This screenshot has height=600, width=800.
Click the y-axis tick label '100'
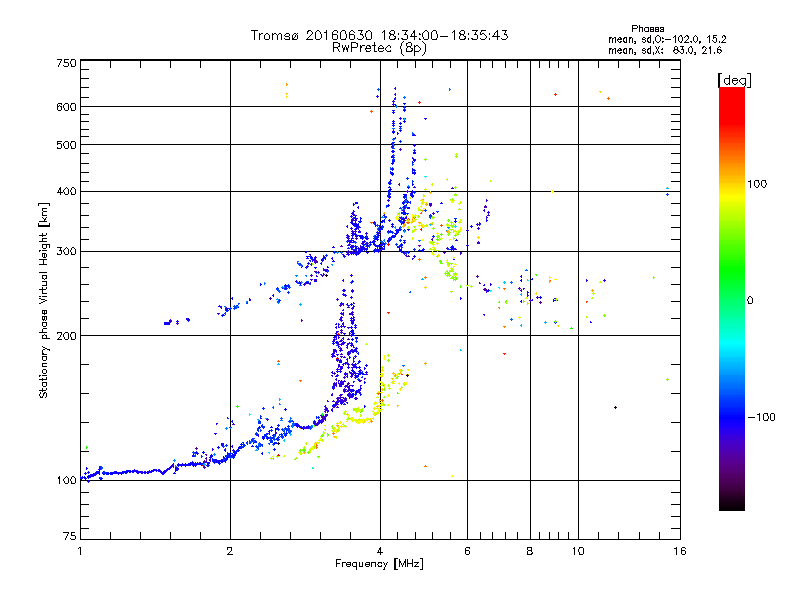click(66, 480)
